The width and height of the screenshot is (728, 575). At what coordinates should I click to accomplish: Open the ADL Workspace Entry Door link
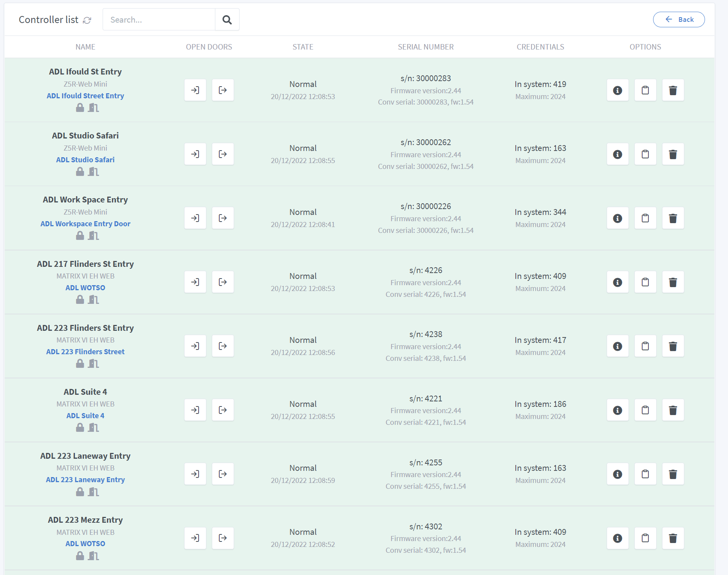(85, 224)
